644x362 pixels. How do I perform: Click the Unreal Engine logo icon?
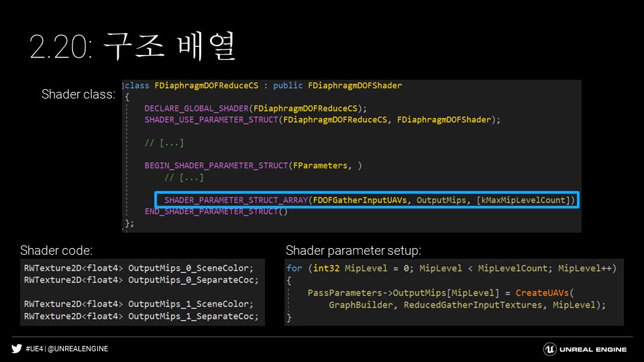[549, 349]
